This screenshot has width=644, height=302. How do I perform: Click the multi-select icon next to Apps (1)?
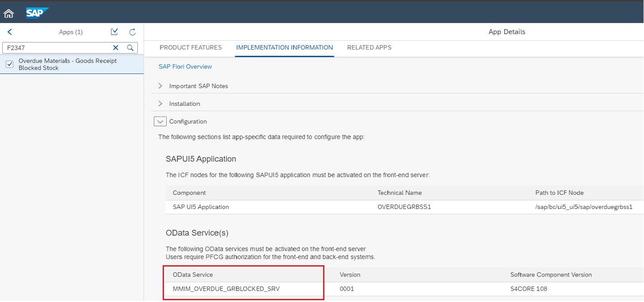[114, 31]
